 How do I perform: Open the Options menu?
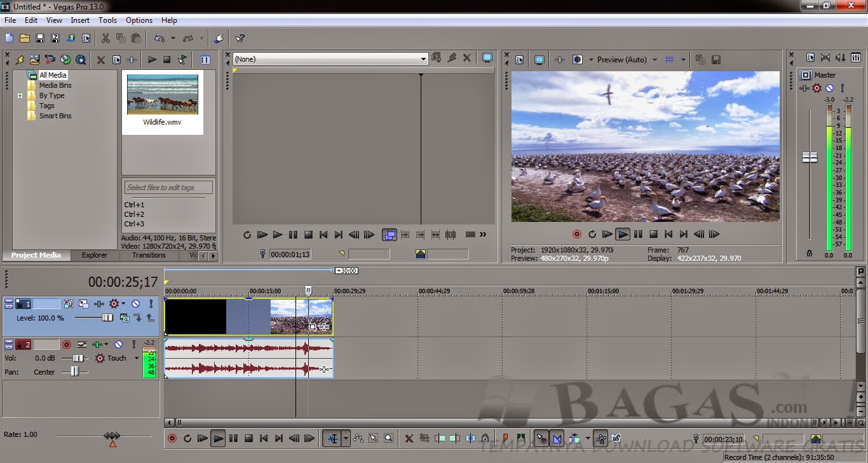(x=139, y=20)
